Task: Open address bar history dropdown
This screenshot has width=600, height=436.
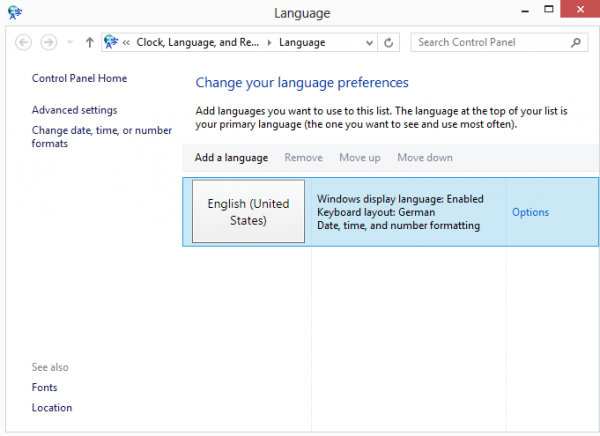Action: pyautogui.click(x=369, y=42)
